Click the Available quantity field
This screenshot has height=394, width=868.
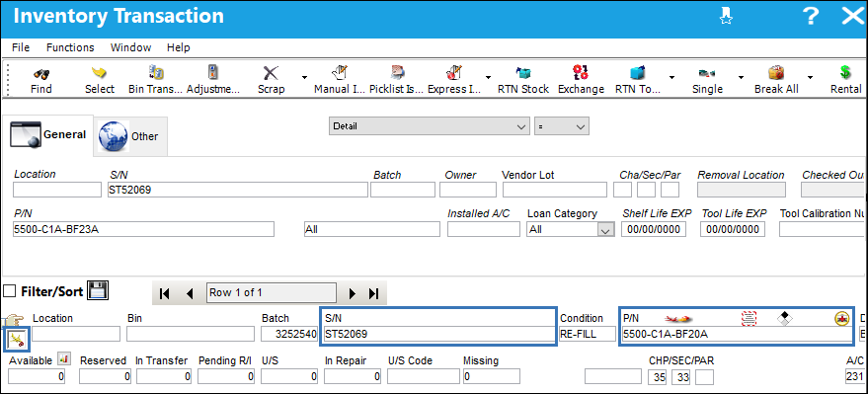[38, 377]
